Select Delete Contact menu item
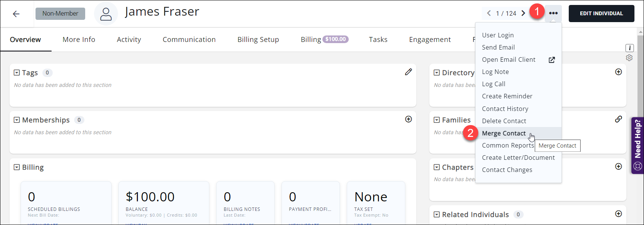Screen dimensions: 644x225 tap(518, 121)
